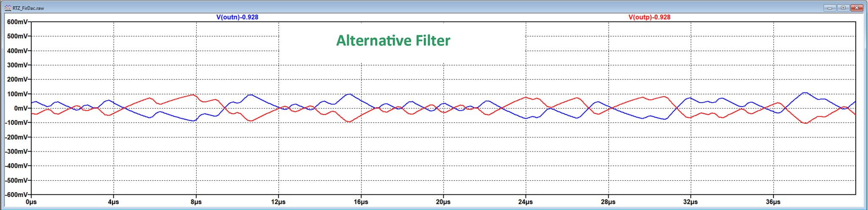Click the V(outn)-0.928 trace label

coord(237,17)
